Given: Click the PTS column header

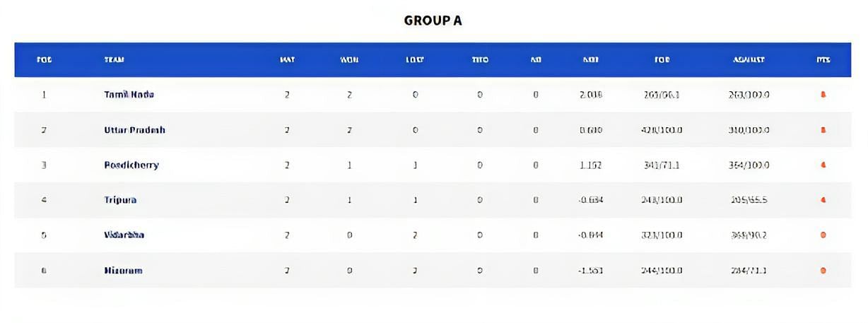Looking at the screenshot, I should click(x=823, y=60).
